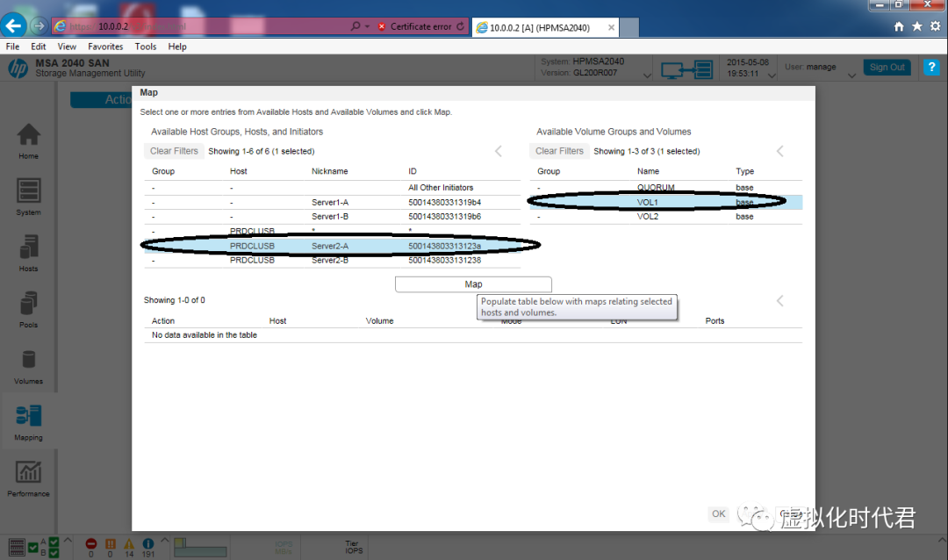Image resolution: width=948 pixels, height=560 pixels.
Task: Open the View menu
Action: [x=67, y=47]
